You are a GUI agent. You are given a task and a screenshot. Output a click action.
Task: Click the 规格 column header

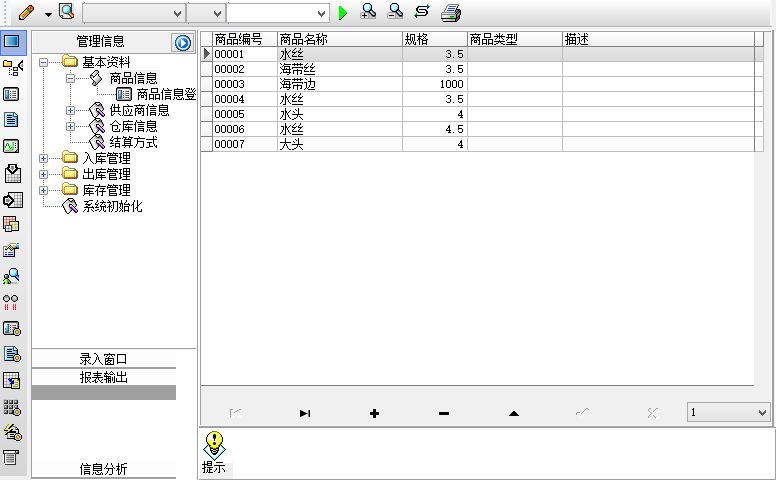(435, 39)
